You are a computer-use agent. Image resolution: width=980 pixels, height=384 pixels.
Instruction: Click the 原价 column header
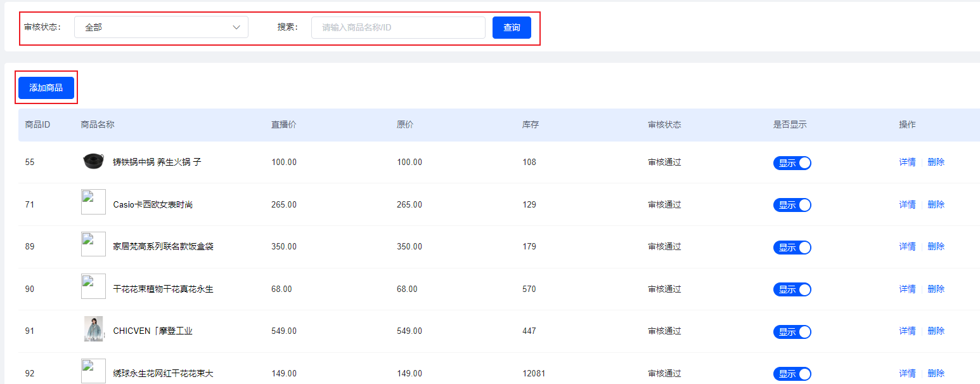405,124
